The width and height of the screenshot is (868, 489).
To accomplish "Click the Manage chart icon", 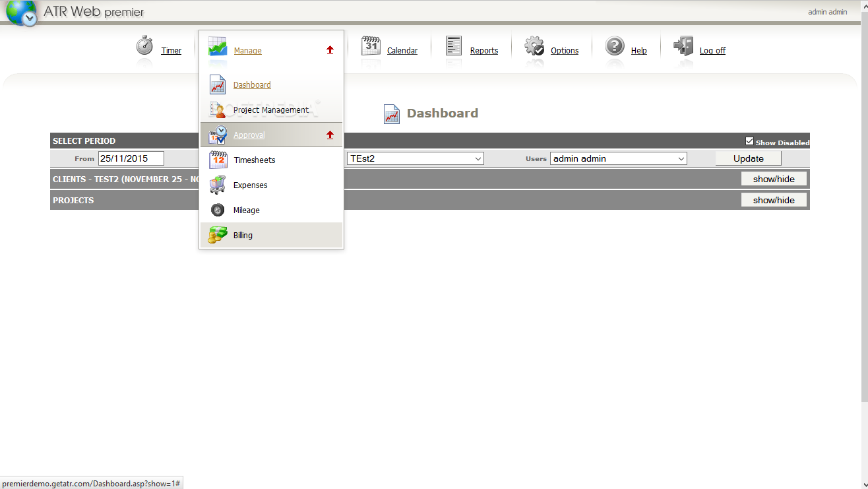I will coord(218,46).
